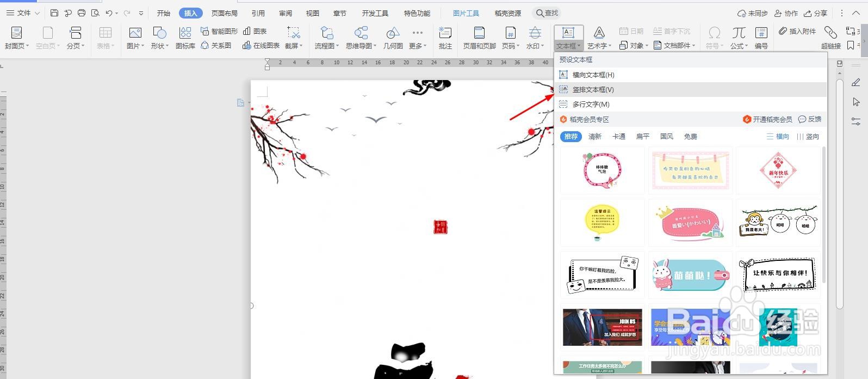The height and width of the screenshot is (379, 868).
Task: Click the 查找 search box
Action: (x=547, y=13)
